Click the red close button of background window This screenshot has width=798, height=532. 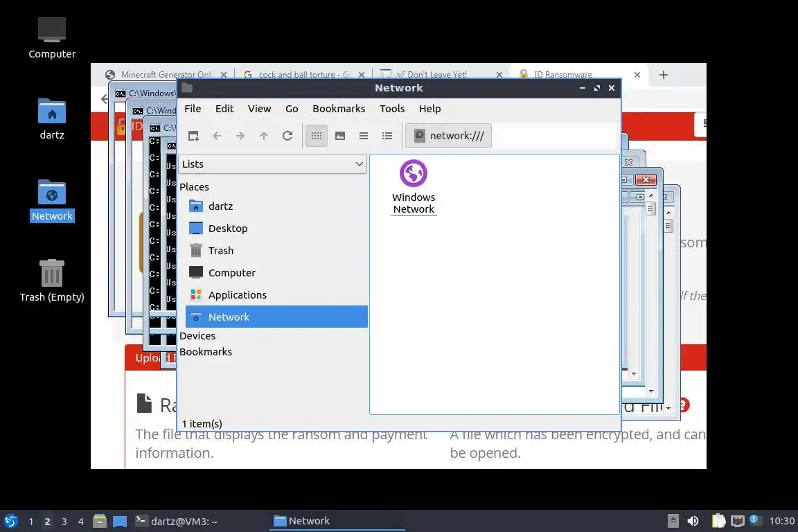[x=646, y=179]
